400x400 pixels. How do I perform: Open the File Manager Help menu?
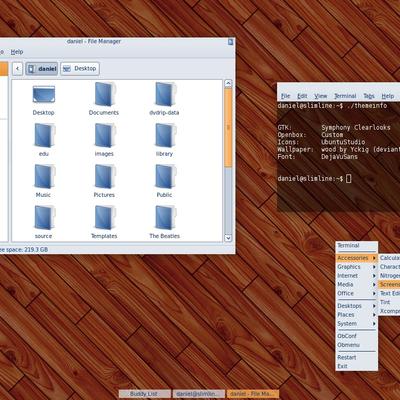point(17,52)
